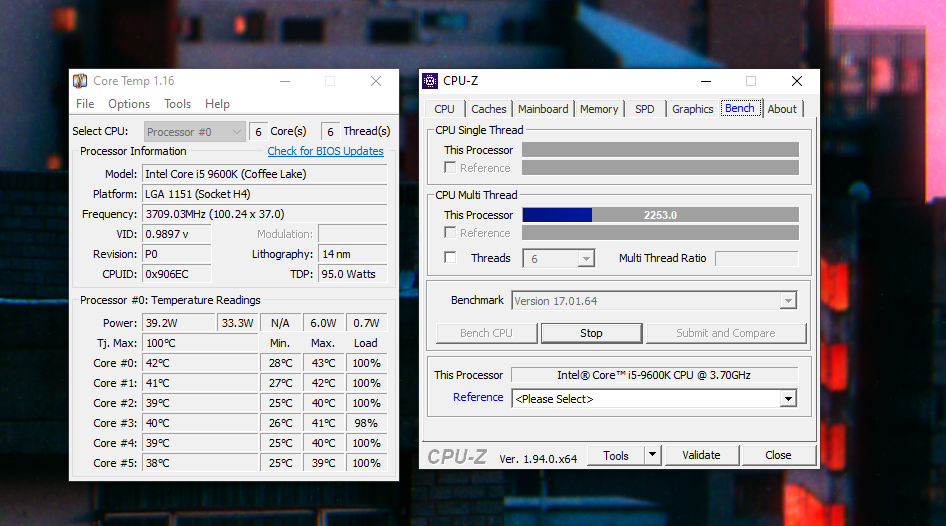Click Core #2 min temperature 25°C
This screenshot has width=946, height=526.
click(281, 403)
